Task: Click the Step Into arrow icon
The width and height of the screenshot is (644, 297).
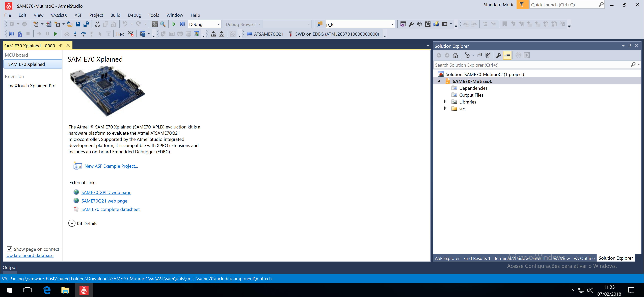Action: click(x=75, y=34)
